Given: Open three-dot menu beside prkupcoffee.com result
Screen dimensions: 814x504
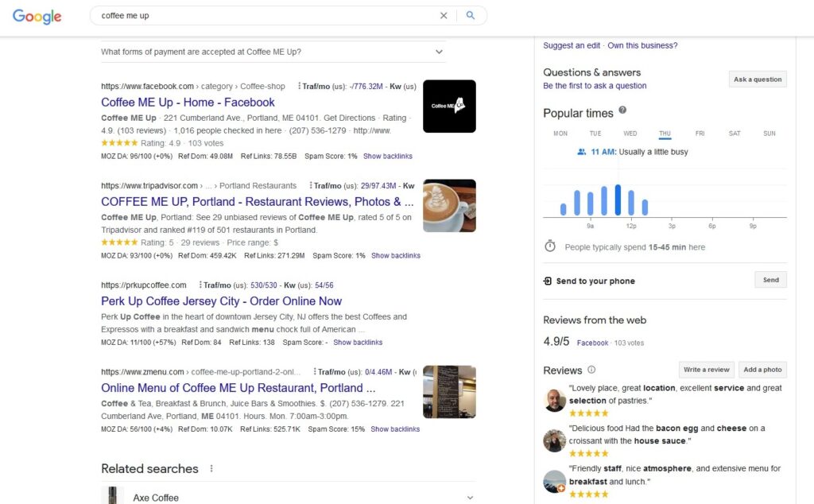Looking at the screenshot, I should (x=200, y=285).
